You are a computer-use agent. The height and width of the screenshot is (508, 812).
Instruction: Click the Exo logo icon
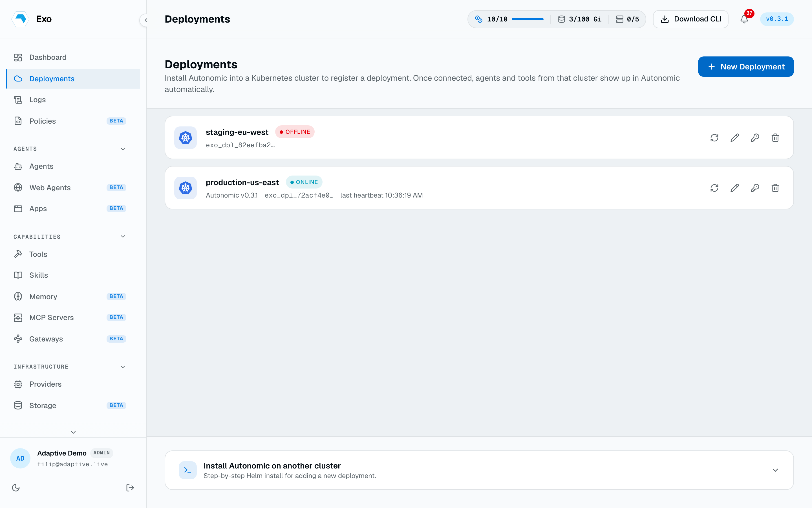click(21, 19)
